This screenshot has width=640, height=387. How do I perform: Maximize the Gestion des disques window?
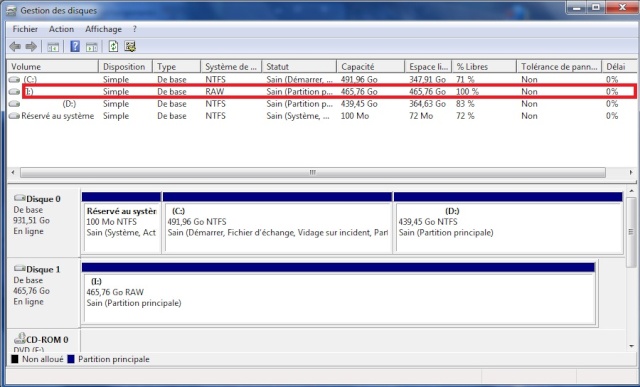(x=596, y=7)
